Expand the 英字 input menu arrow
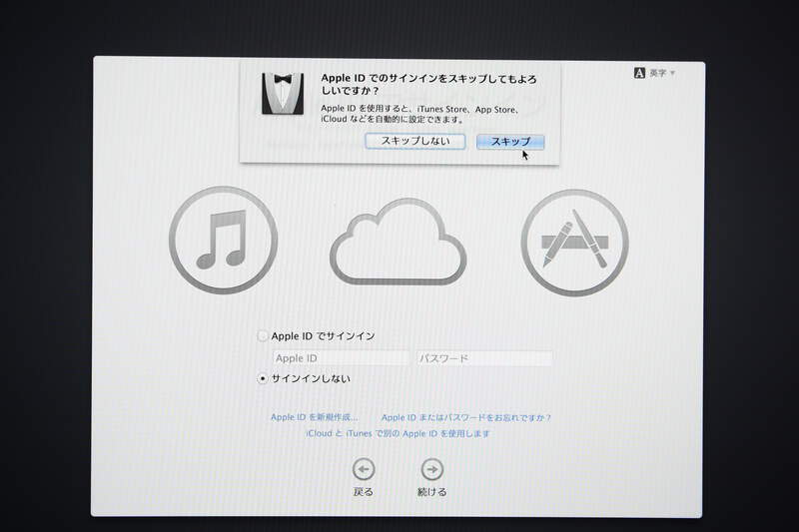The image size is (799, 532). (673, 73)
